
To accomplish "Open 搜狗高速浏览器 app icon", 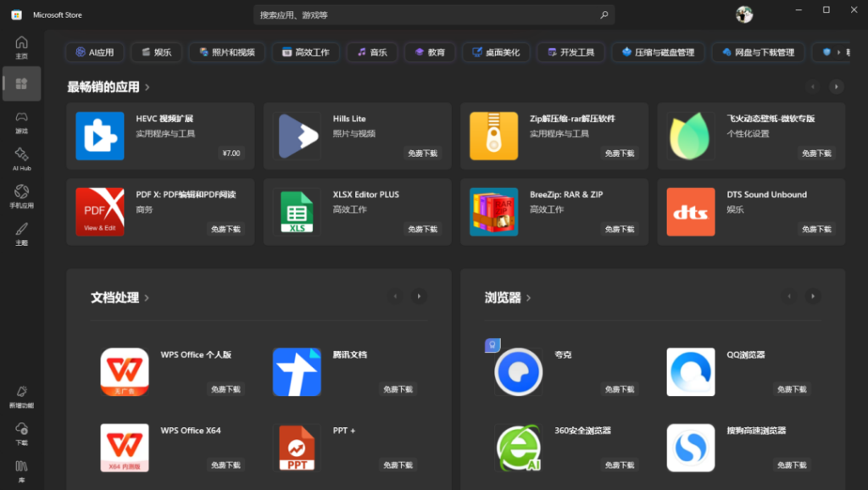I will (x=690, y=448).
